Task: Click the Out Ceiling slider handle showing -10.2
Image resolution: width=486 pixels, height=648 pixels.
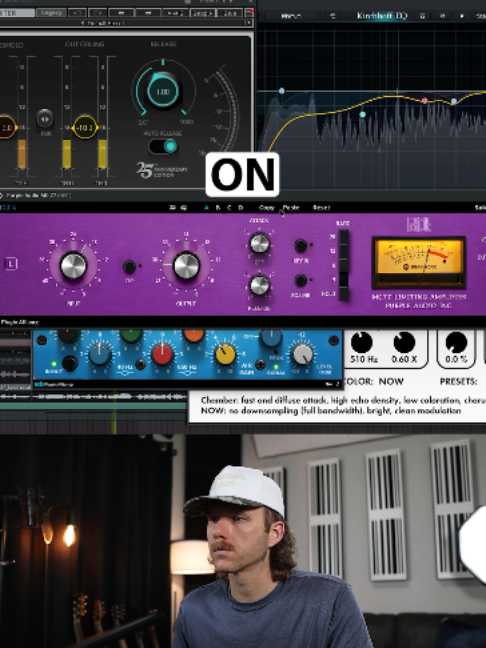Action: (85, 127)
